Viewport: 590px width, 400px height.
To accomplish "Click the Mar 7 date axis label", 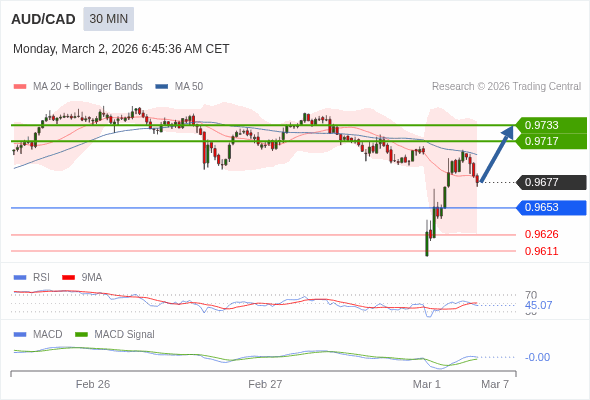I will point(495,384).
